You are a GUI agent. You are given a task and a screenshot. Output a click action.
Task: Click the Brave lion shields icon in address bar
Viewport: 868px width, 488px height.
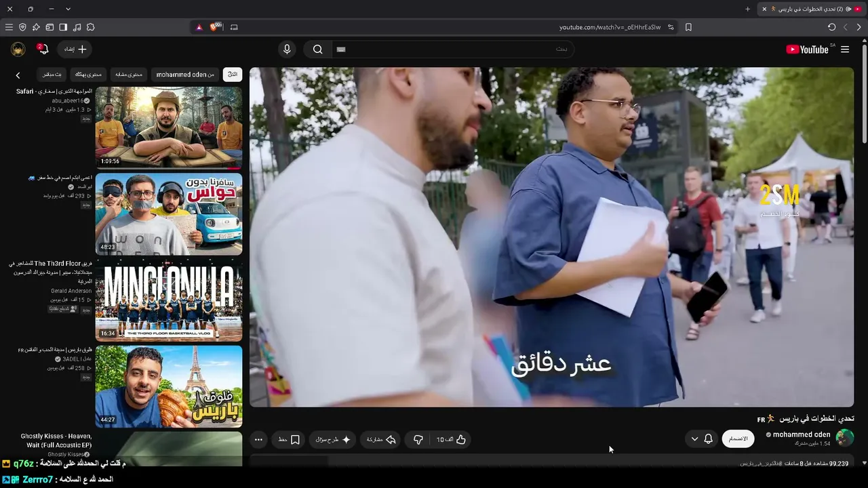(x=216, y=27)
